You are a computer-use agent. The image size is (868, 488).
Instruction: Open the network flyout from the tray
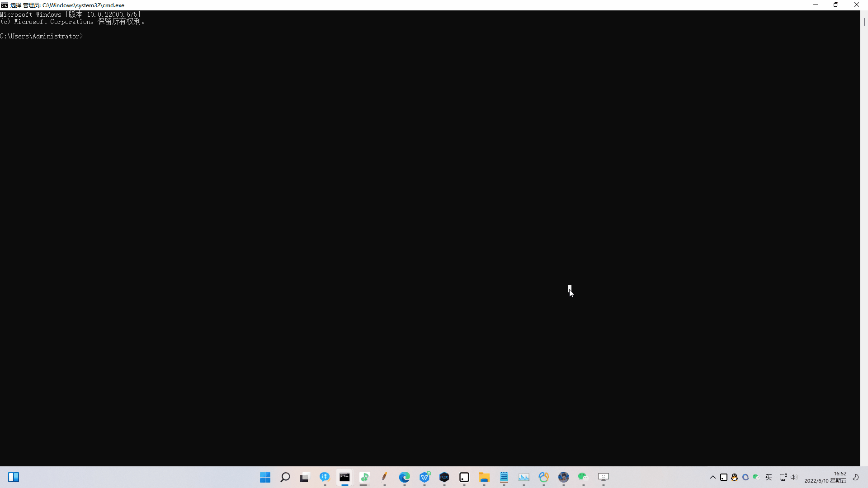point(783,477)
